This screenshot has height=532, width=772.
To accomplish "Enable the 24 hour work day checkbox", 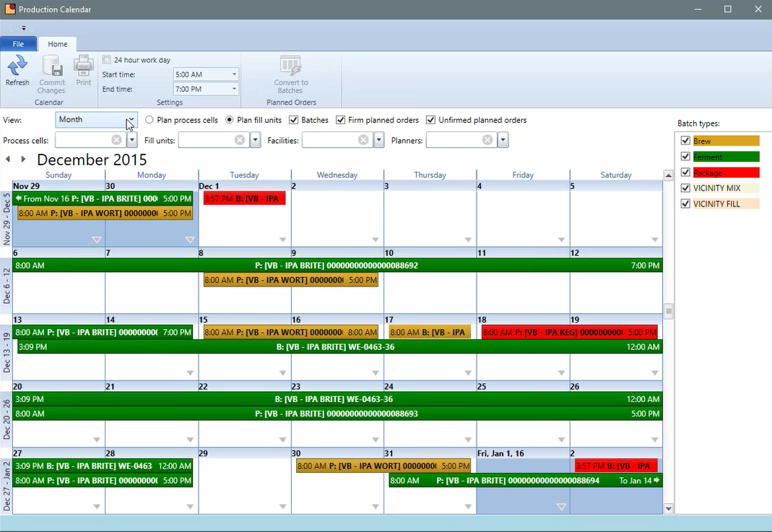I will point(107,60).
